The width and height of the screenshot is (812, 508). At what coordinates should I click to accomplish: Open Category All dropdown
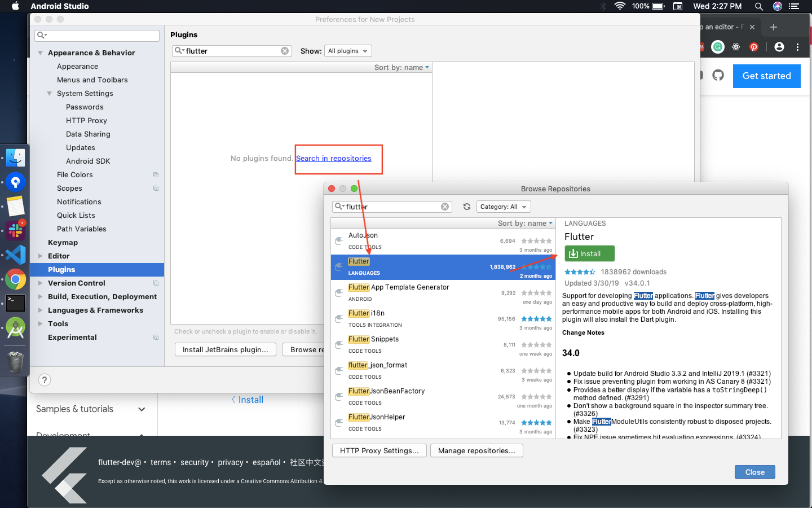pos(504,207)
